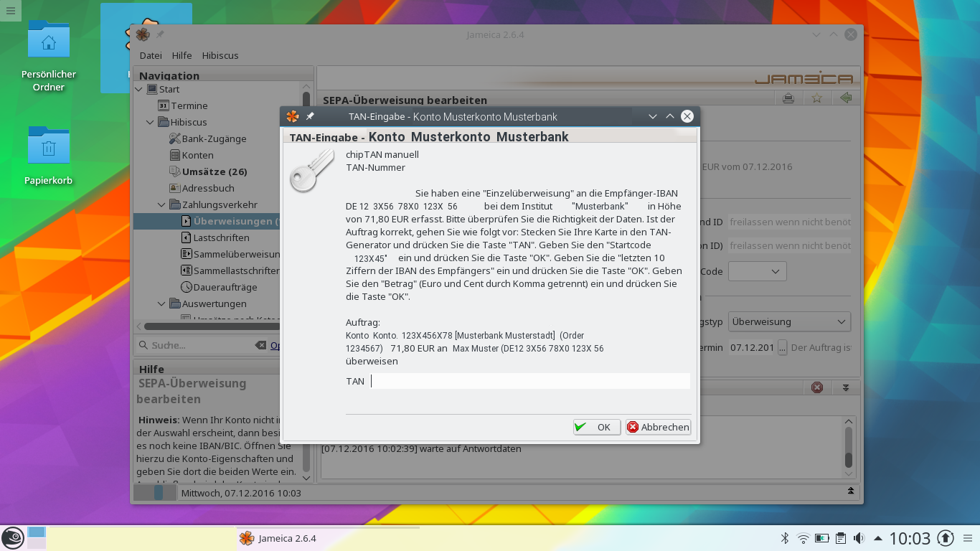Click the Umsätze (26) icon
The height and width of the screenshot is (551, 980).
pyautogui.click(x=174, y=171)
